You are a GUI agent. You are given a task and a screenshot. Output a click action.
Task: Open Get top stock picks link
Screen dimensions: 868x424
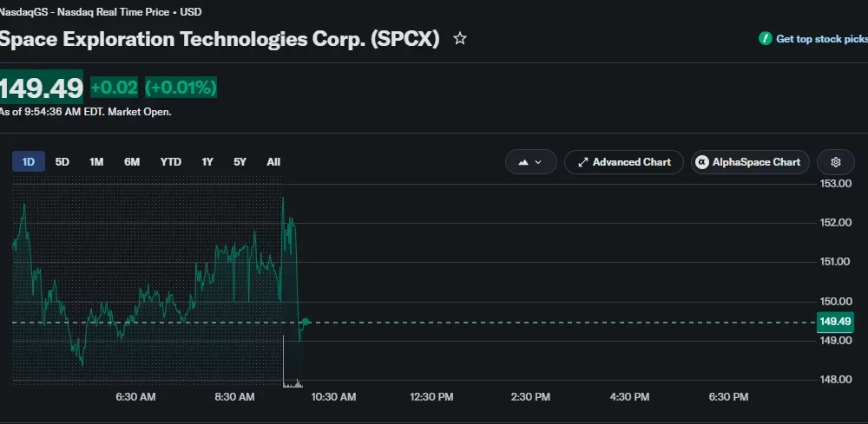821,39
